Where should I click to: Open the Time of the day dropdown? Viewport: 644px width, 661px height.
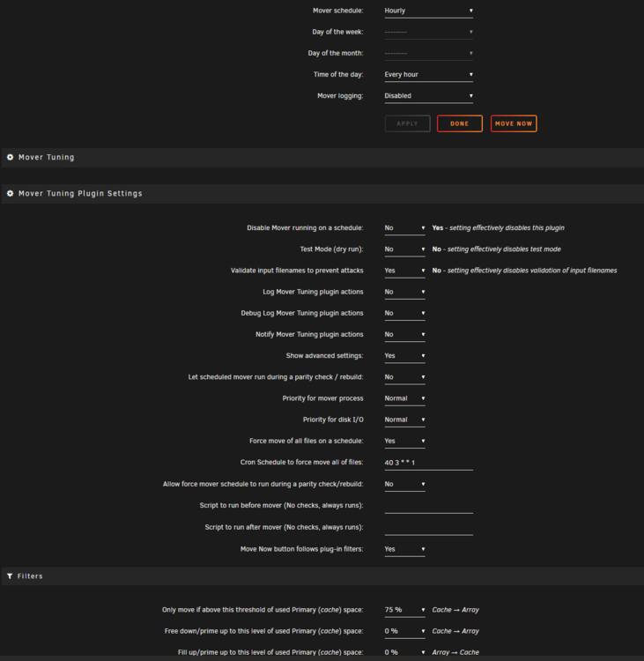[x=428, y=75]
